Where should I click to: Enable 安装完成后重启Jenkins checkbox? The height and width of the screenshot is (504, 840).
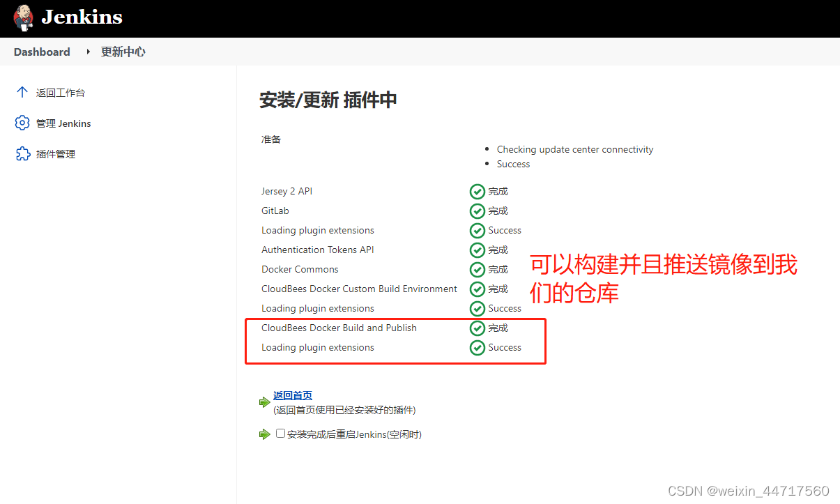coord(280,433)
